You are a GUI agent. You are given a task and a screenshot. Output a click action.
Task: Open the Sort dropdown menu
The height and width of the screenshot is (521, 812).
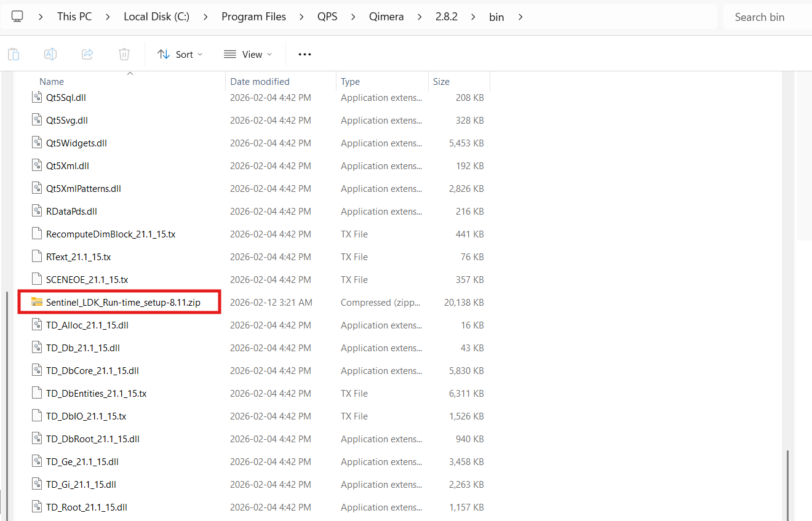(180, 54)
